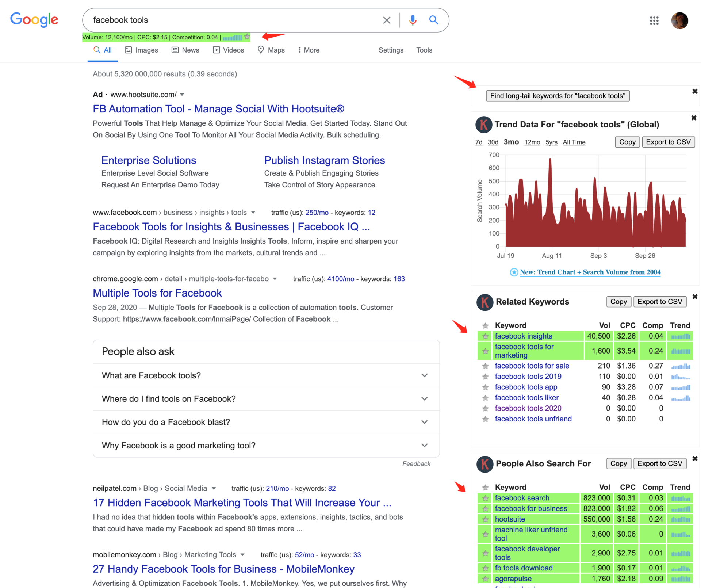Open the Google apps grid
The height and width of the screenshot is (588, 701).
(x=654, y=20)
